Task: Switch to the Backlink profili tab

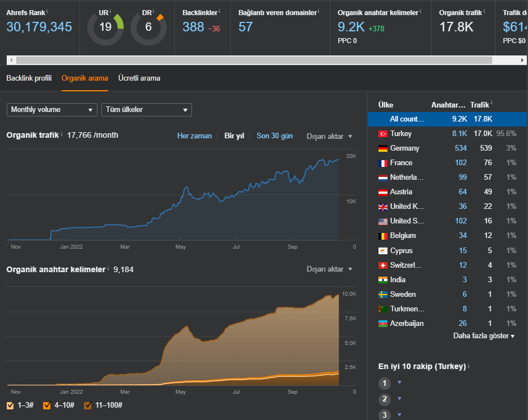Action: (29, 78)
